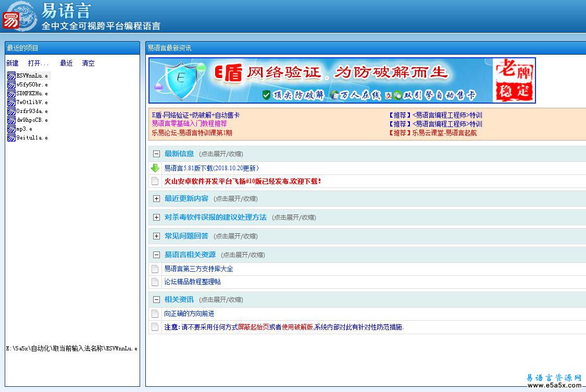Open link E盾-网络验证+防破解+自动售卡
The image size is (586, 392).
(196, 115)
